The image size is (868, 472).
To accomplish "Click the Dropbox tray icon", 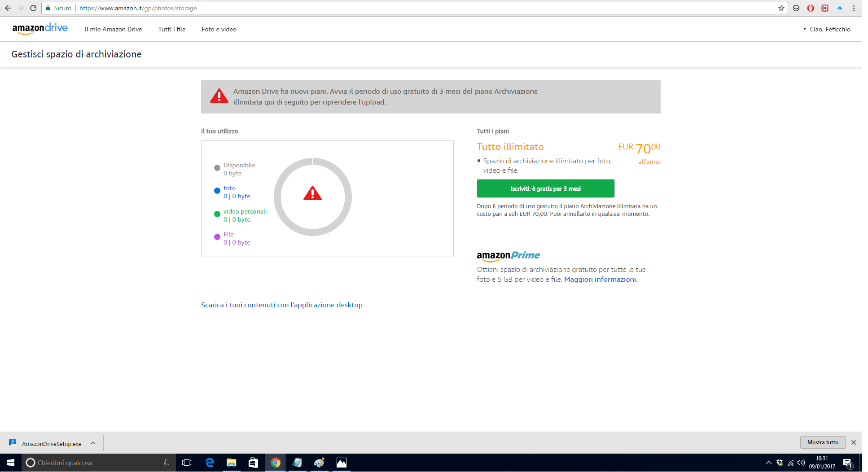I will pyautogui.click(x=780, y=463).
